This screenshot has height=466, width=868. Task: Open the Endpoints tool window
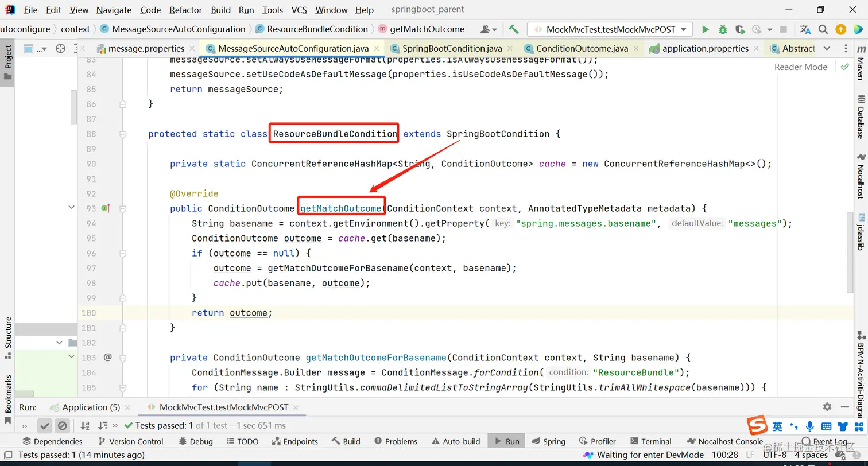tap(294, 441)
